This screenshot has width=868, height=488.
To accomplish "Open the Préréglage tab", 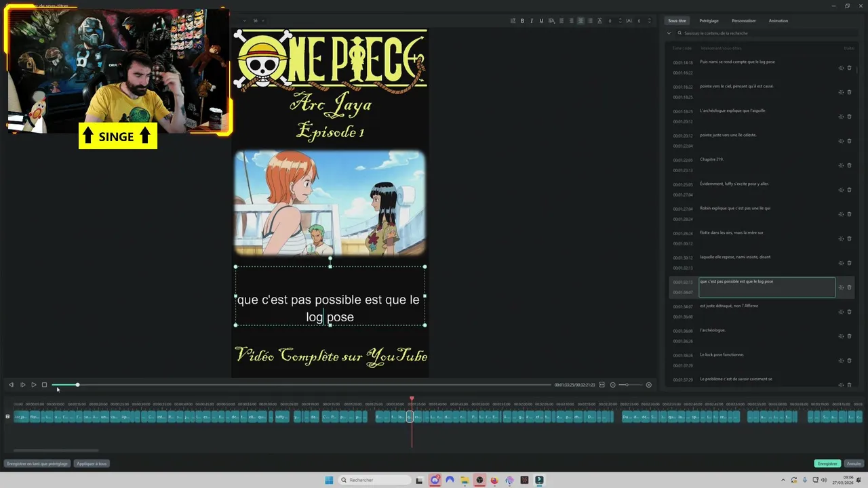I will click(x=709, y=21).
